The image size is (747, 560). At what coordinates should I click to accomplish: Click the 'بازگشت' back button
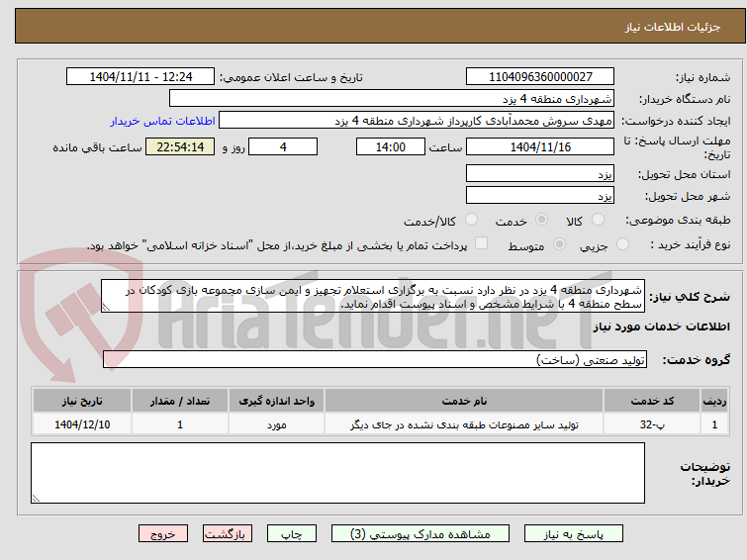pyautogui.click(x=228, y=534)
